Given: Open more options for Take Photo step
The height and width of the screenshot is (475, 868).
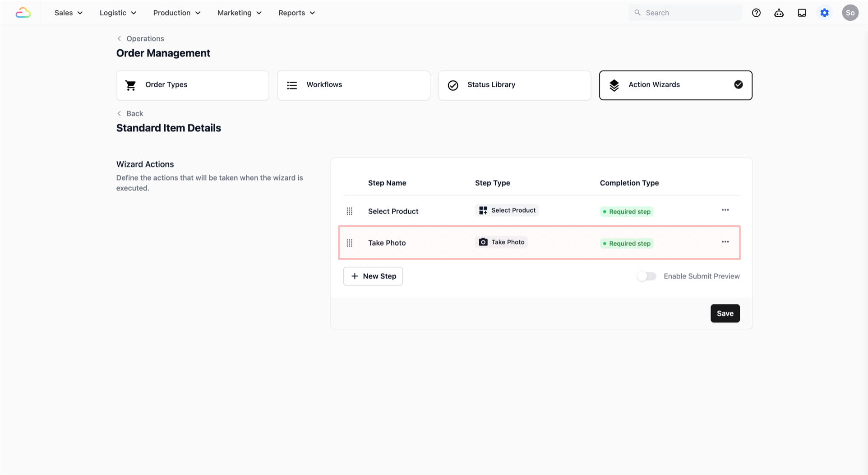Looking at the screenshot, I should [725, 242].
